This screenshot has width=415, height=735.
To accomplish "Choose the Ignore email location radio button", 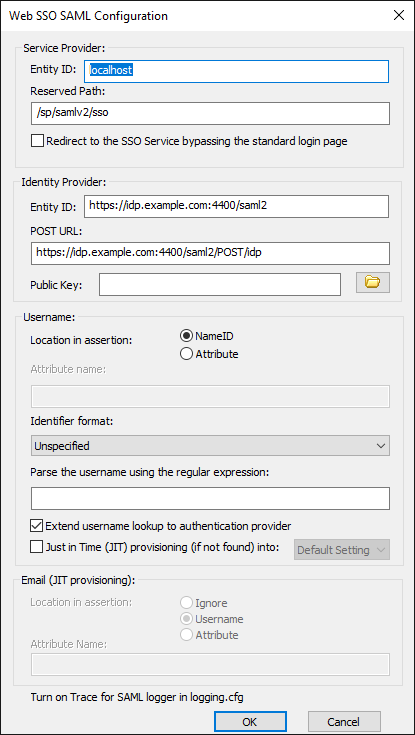I will [x=187, y=603].
